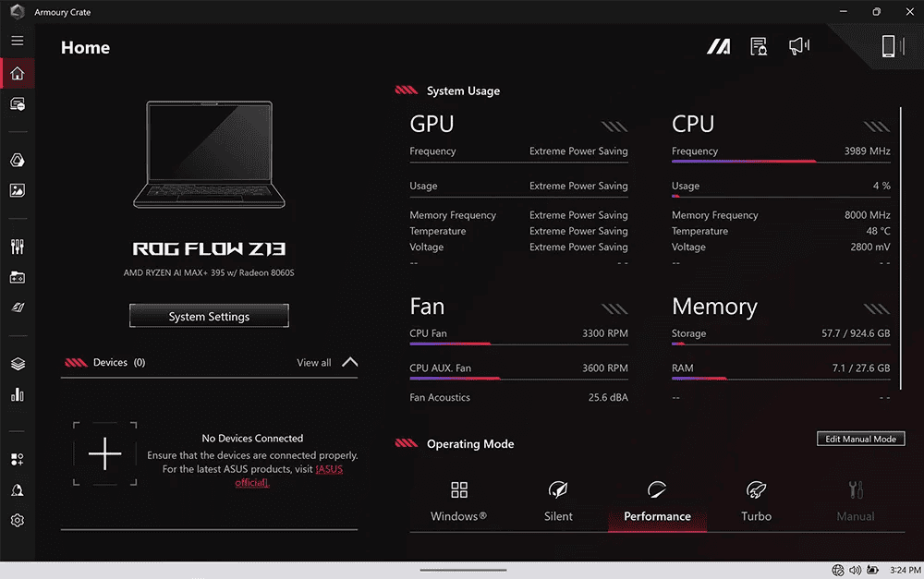924x579 pixels.
Task: Click the ROG Flow Z13 laptop image
Action: [x=209, y=154]
